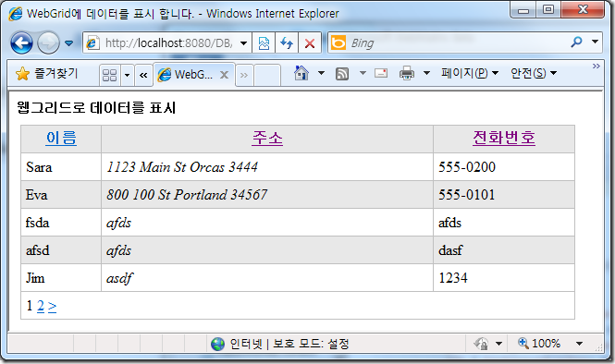Print the page with printer icon
This screenshot has height=364, width=615.
coord(406,73)
